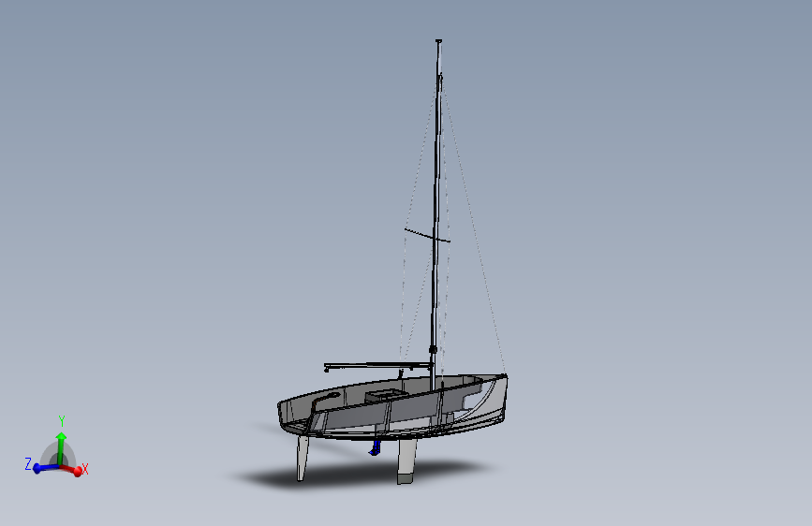
Task: Select the keel fin below the hull's center
Action: pyautogui.click(x=407, y=460)
